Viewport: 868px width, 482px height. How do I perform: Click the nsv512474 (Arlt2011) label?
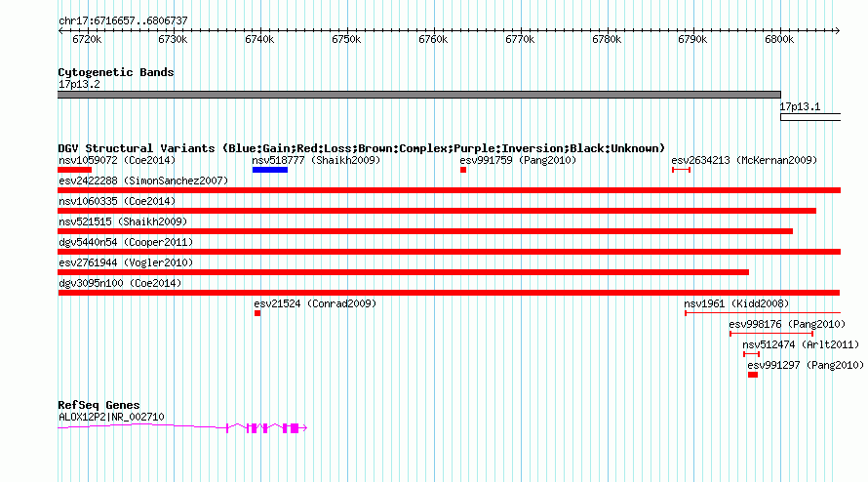pyautogui.click(x=801, y=344)
